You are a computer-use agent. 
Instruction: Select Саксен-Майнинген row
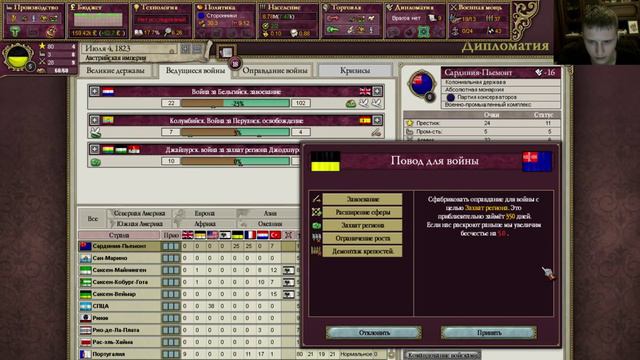pos(189,270)
